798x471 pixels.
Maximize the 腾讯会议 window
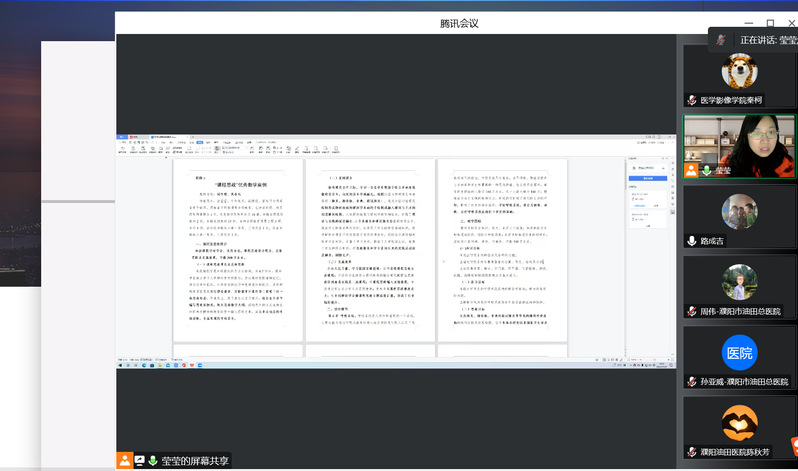click(x=770, y=23)
